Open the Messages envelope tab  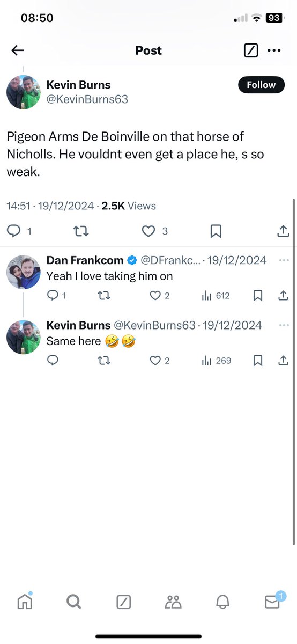272,602
